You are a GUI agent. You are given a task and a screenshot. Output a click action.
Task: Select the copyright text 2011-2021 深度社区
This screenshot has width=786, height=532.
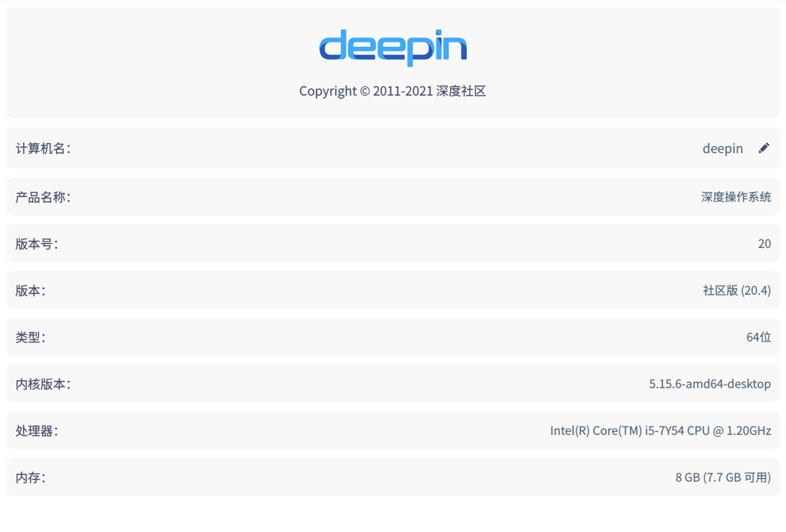coord(393,91)
